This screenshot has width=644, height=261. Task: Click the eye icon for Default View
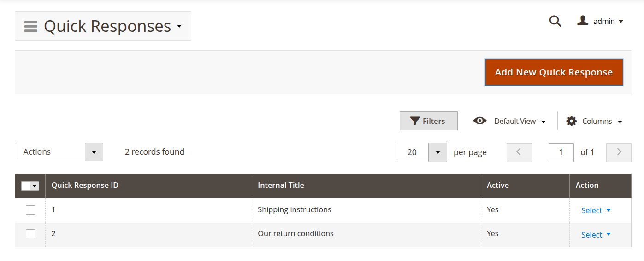[x=479, y=121]
